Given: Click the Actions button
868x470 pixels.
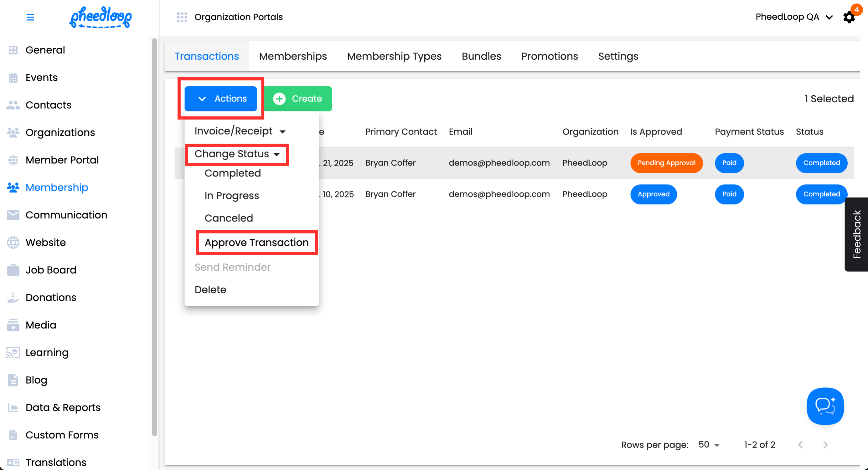Looking at the screenshot, I should [x=221, y=99].
